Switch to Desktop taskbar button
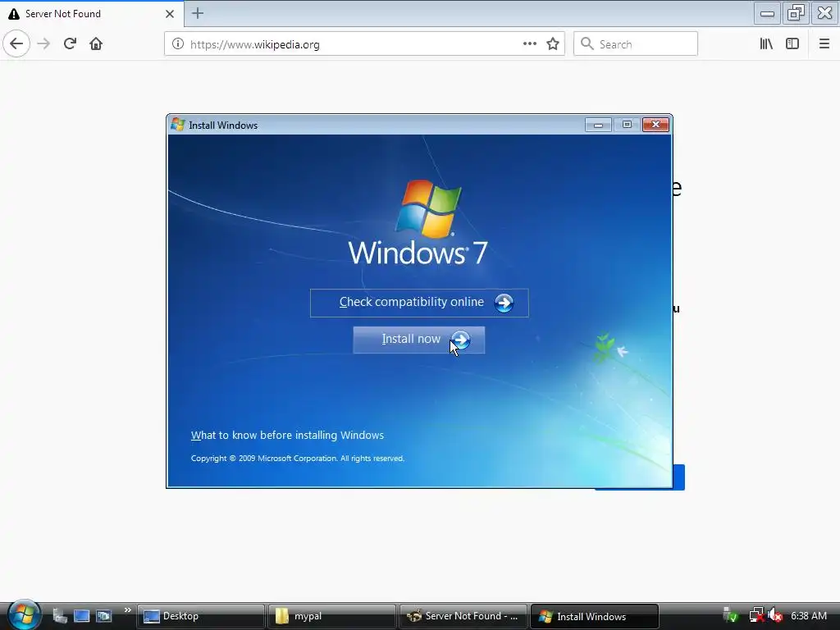Viewport: 840px width, 630px height. 201,616
